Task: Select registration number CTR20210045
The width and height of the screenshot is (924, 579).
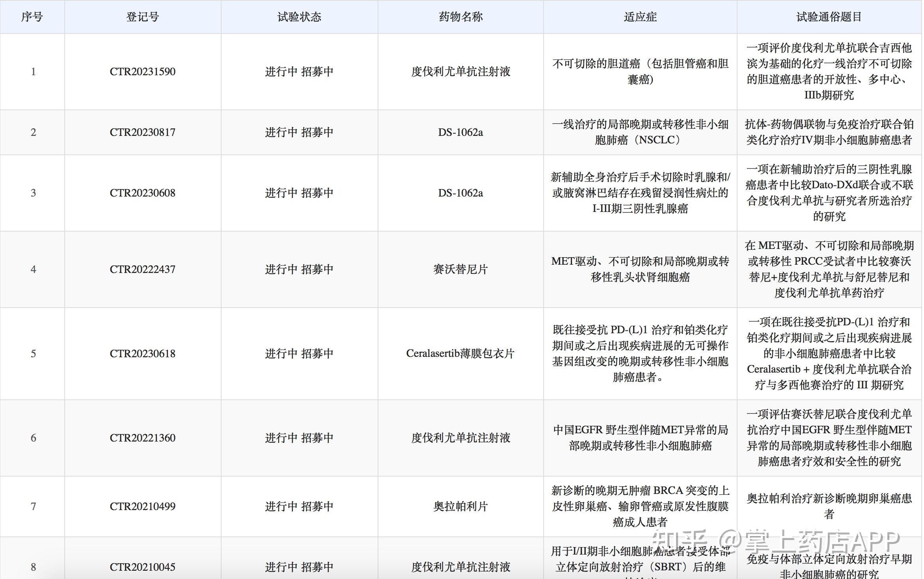Action: [142, 567]
